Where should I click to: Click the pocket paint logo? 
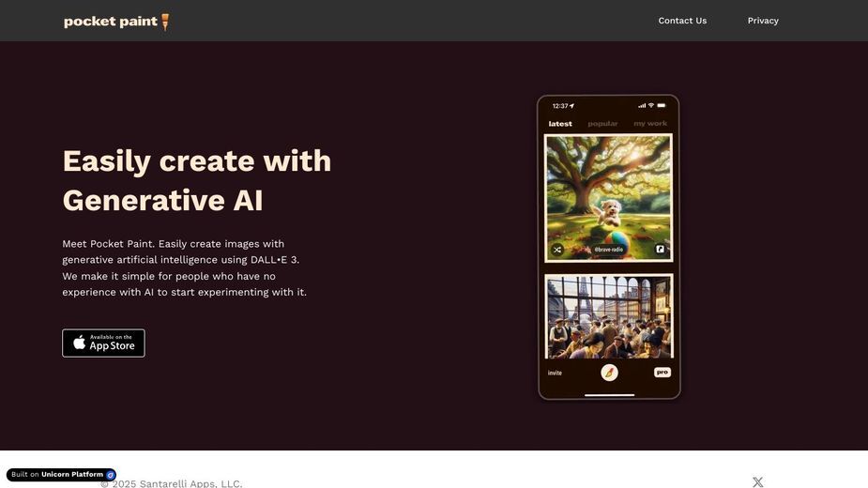point(116,22)
